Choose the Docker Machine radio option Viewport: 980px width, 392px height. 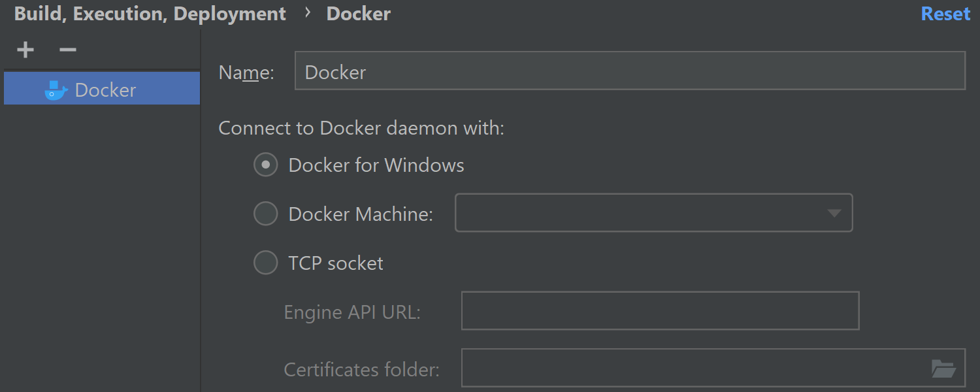coord(265,214)
